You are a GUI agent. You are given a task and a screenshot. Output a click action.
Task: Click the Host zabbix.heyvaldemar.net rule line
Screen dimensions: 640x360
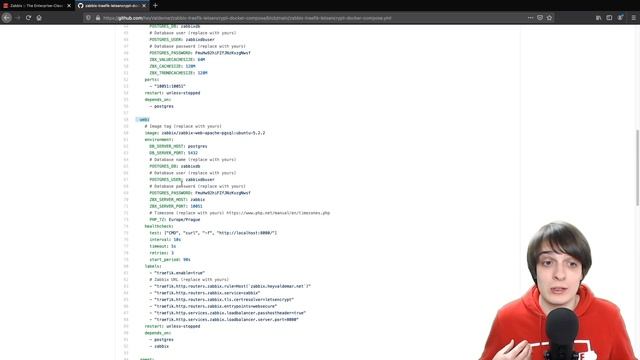(230, 286)
